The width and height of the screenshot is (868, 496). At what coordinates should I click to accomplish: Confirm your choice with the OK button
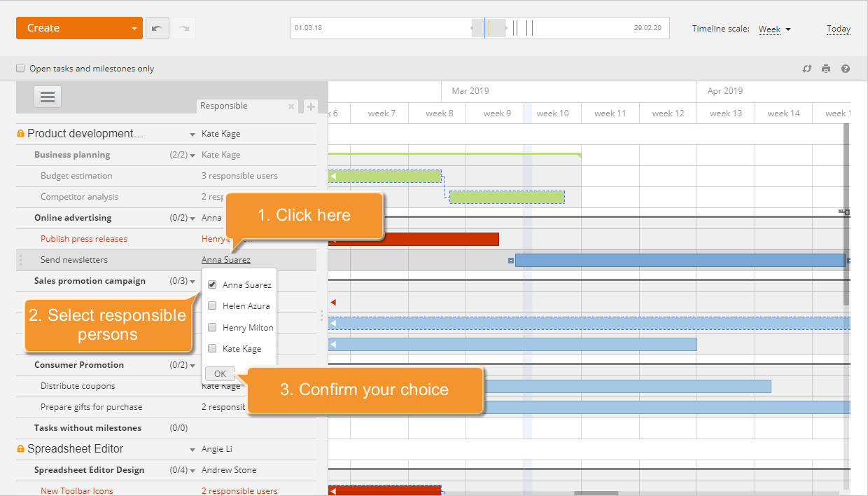[219, 373]
